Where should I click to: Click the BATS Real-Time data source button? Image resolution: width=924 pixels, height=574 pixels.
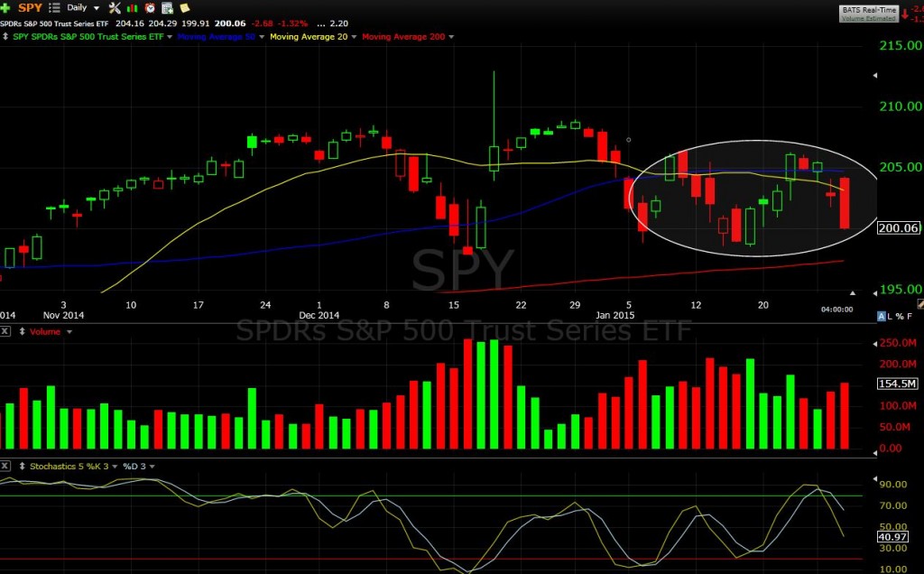(x=869, y=14)
